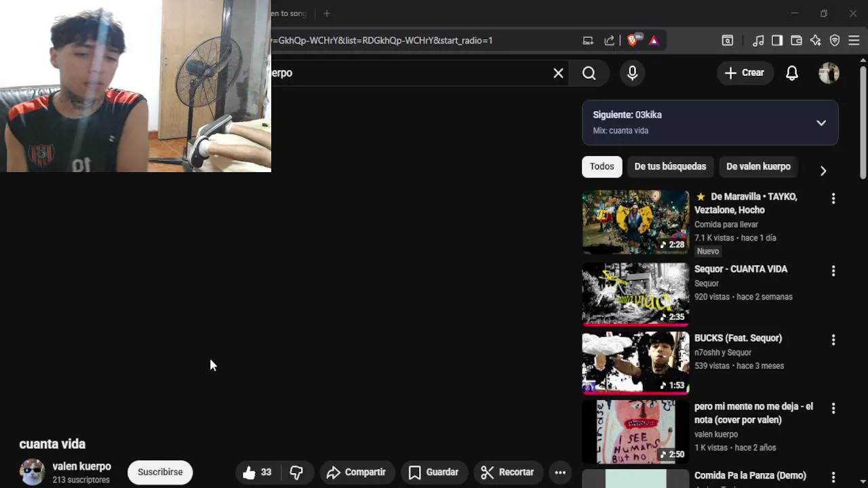Image resolution: width=868 pixels, height=488 pixels.
Task: Open the I See Humans cover thumbnail
Action: pos(635,432)
